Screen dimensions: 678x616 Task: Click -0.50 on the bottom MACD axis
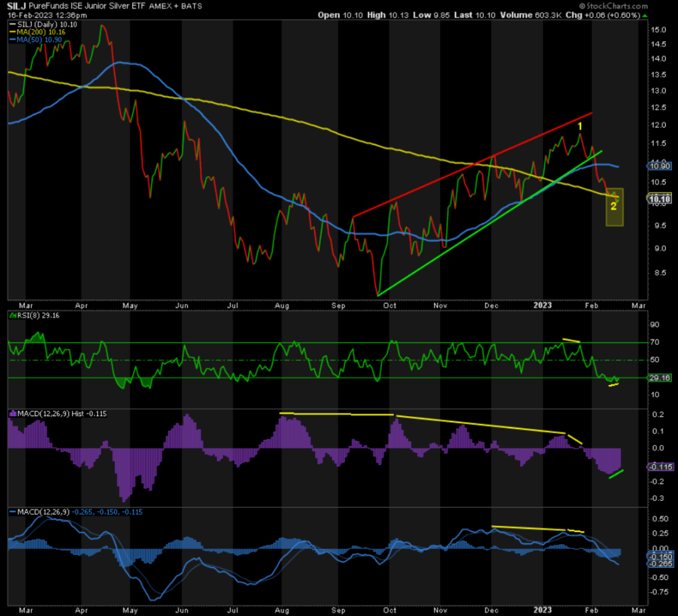[x=659, y=577]
